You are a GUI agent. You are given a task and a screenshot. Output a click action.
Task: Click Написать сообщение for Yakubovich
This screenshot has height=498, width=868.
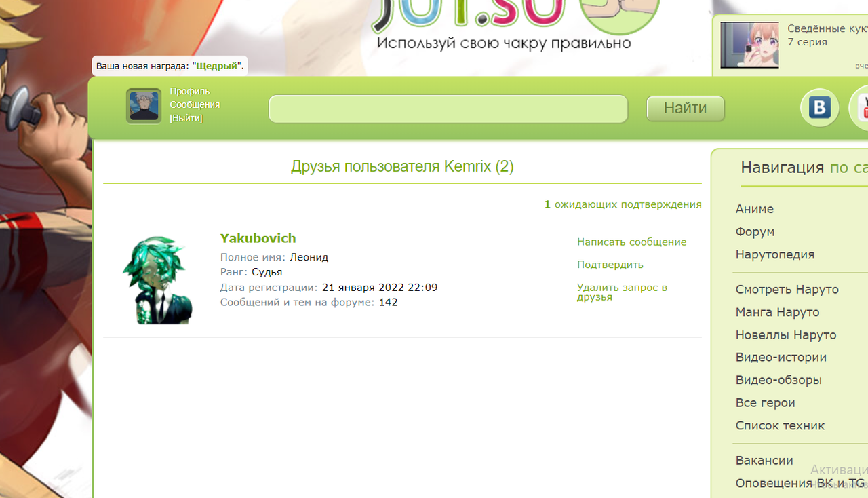[632, 242]
